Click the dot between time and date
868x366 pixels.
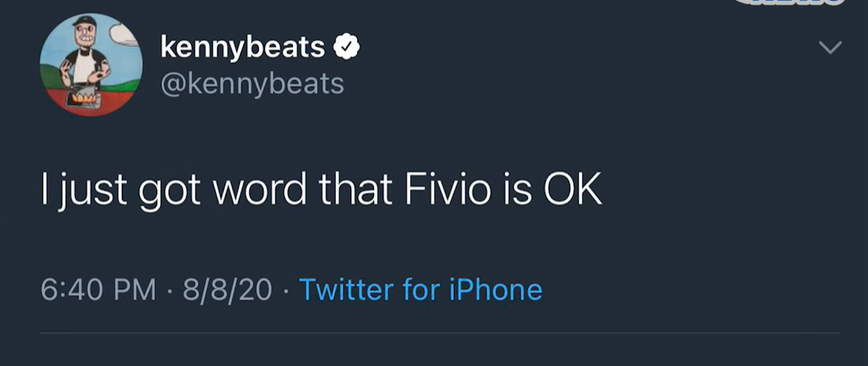169,291
